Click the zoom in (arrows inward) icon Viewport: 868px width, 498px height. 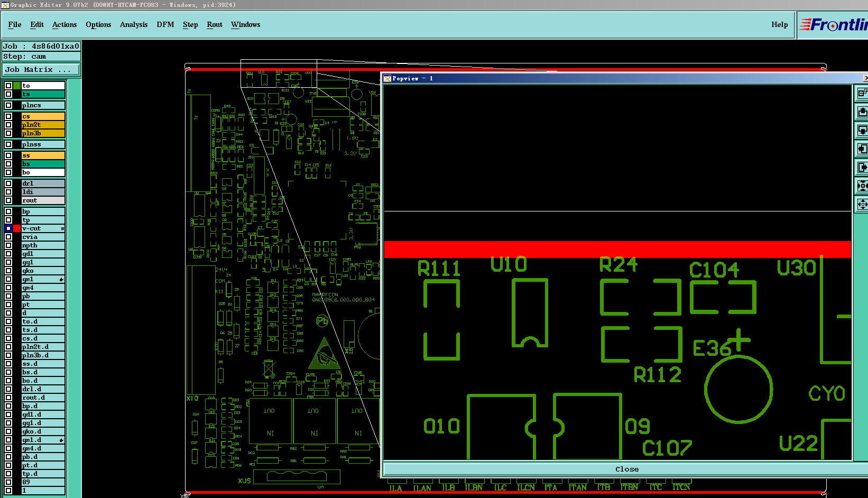point(862,186)
